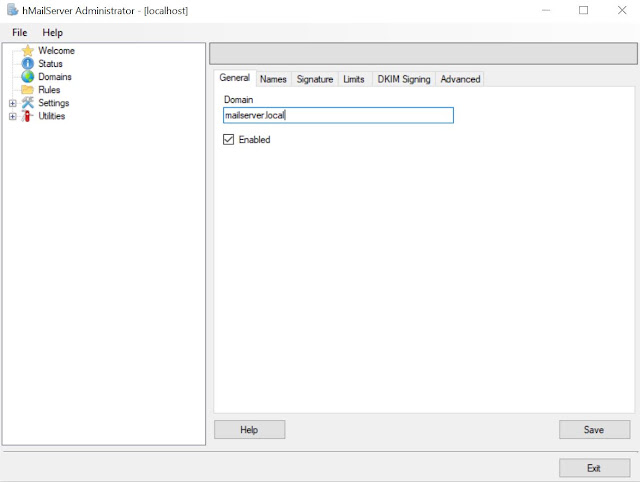
Task: Select Utilities label in the tree
Action: point(51,116)
